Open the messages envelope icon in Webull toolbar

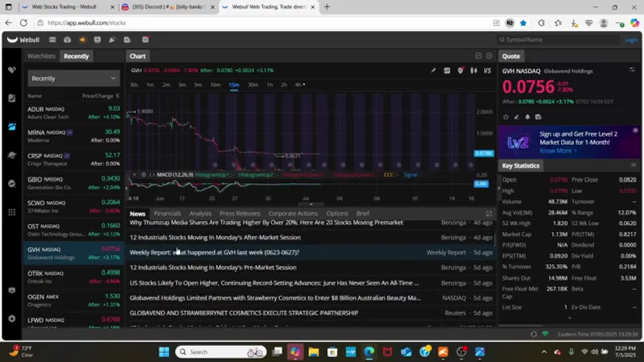[52, 40]
